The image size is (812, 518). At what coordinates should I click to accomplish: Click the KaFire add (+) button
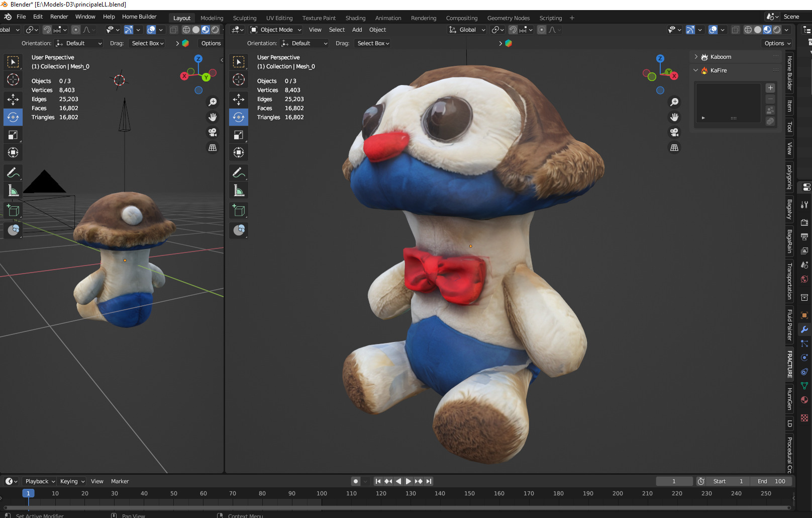pos(770,88)
